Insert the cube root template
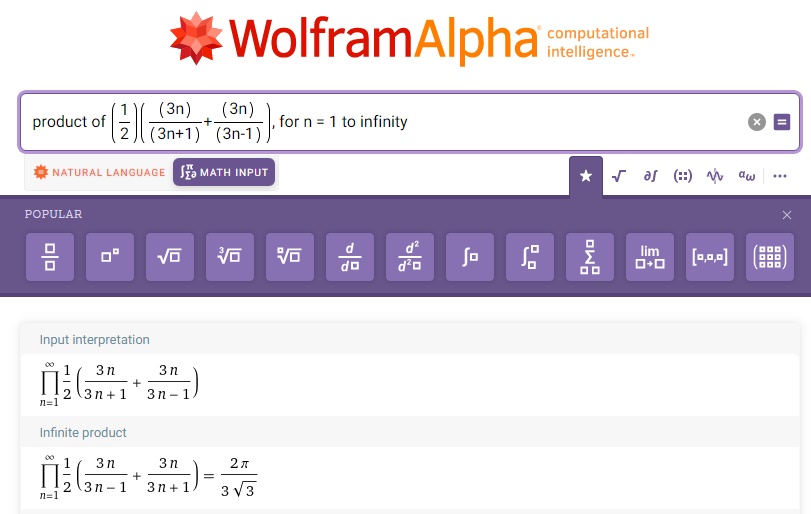The image size is (811, 514). click(x=230, y=257)
